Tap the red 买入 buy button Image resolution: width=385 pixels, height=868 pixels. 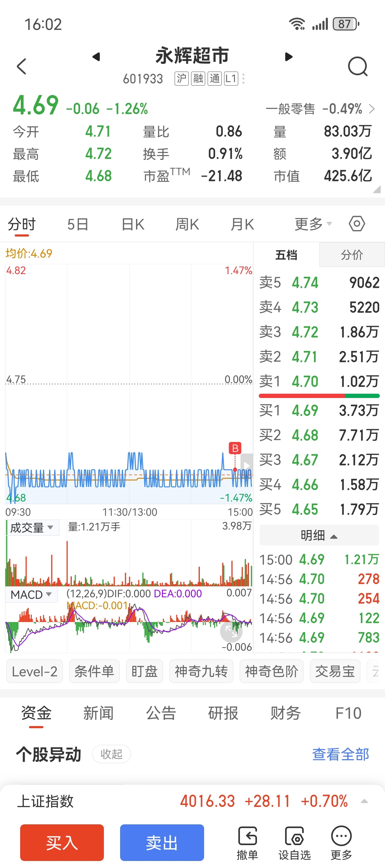pyautogui.click(x=62, y=843)
